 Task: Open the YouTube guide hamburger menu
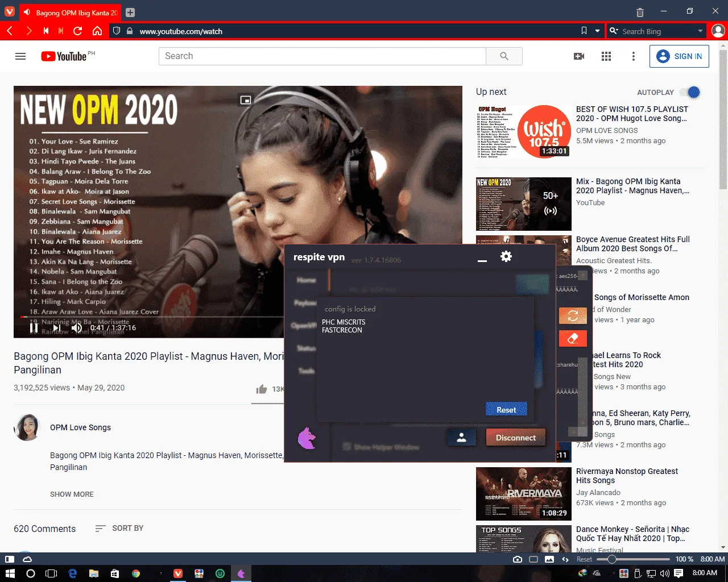(20, 56)
